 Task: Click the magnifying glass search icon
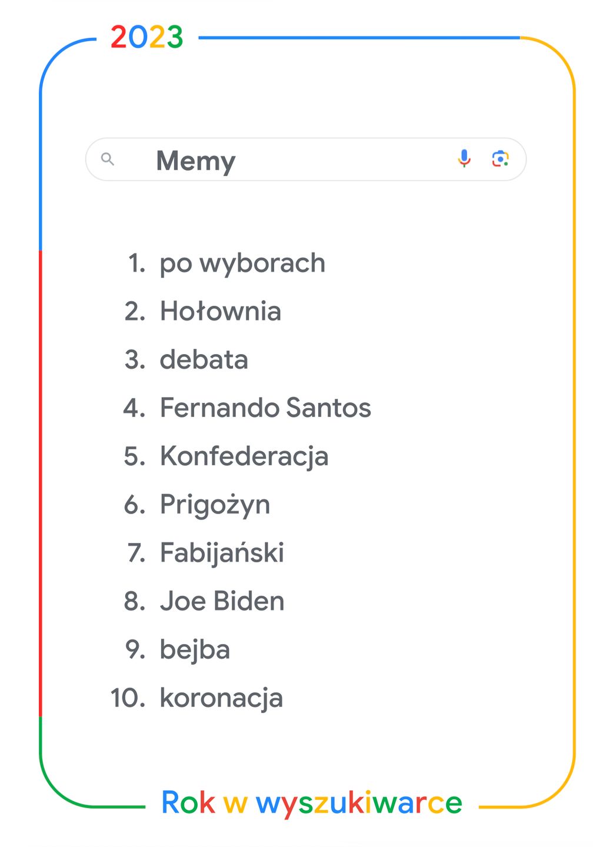[x=108, y=159]
